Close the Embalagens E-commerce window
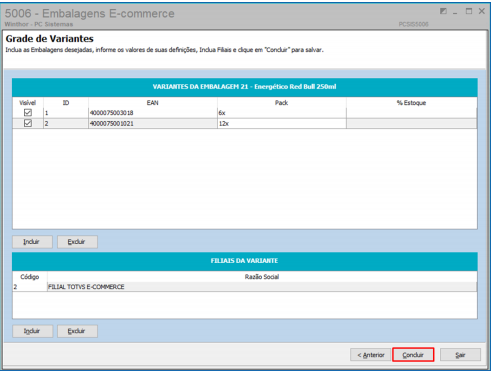Viewport: 491px width, 372px height. point(482,11)
